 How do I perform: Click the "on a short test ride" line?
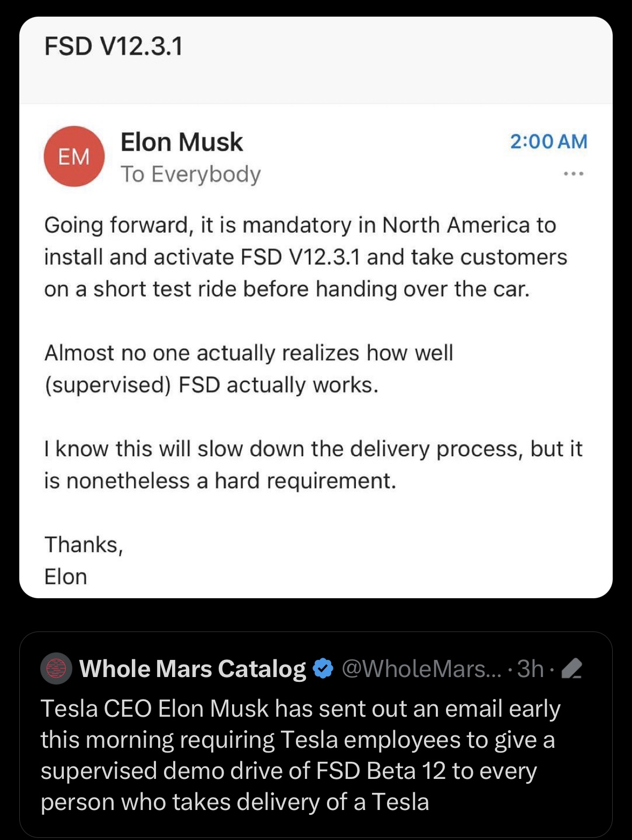click(x=287, y=289)
